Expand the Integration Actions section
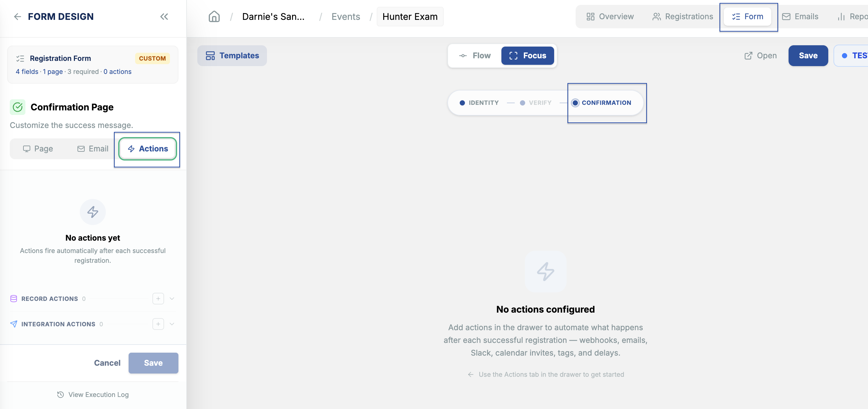 [x=172, y=324]
